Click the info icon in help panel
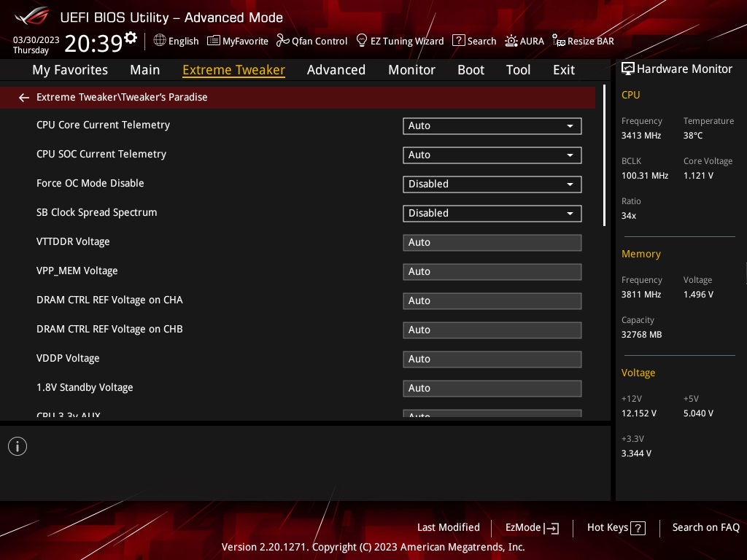Viewport: 747px width, 560px height. click(18, 446)
